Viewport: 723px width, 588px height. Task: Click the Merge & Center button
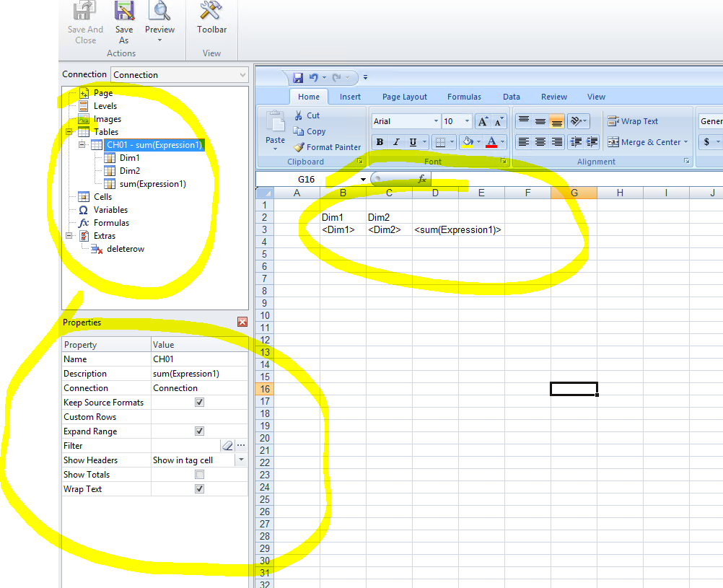647,142
